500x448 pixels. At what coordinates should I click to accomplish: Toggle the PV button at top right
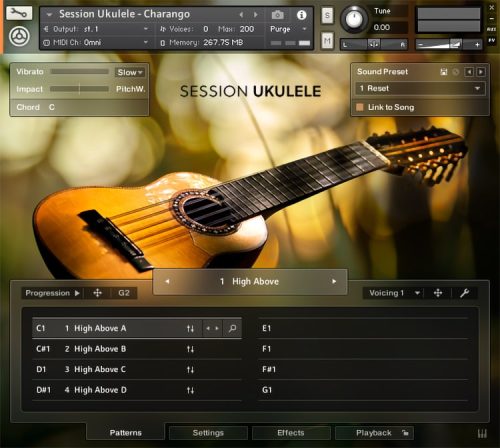[491, 40]
